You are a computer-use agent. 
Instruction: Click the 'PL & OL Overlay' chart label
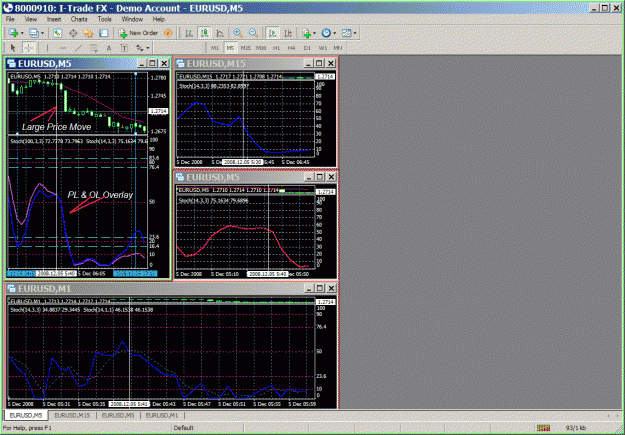coord(100,195)
